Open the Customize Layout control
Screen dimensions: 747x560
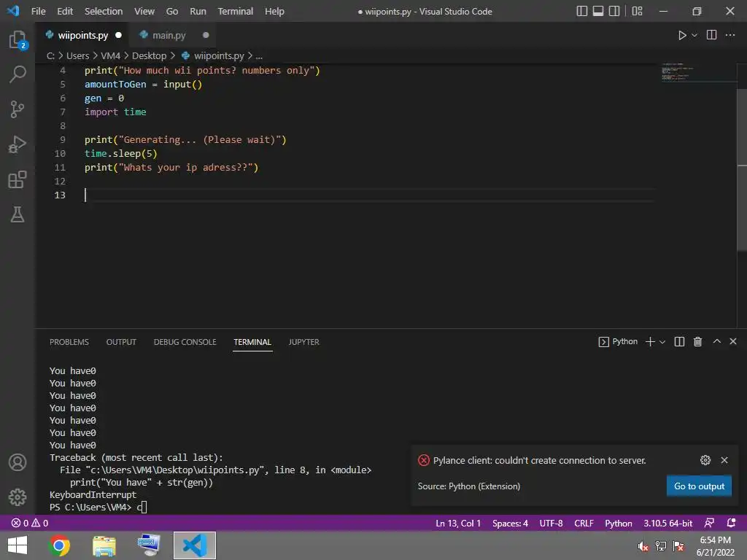(x=637, y=11)
